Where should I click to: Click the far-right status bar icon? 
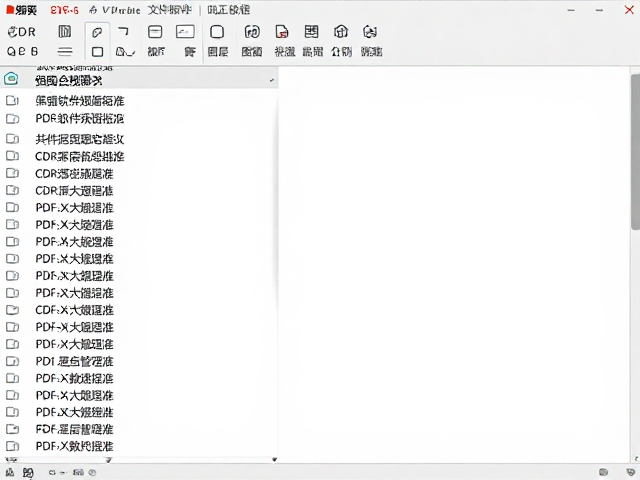coord(630,472)
